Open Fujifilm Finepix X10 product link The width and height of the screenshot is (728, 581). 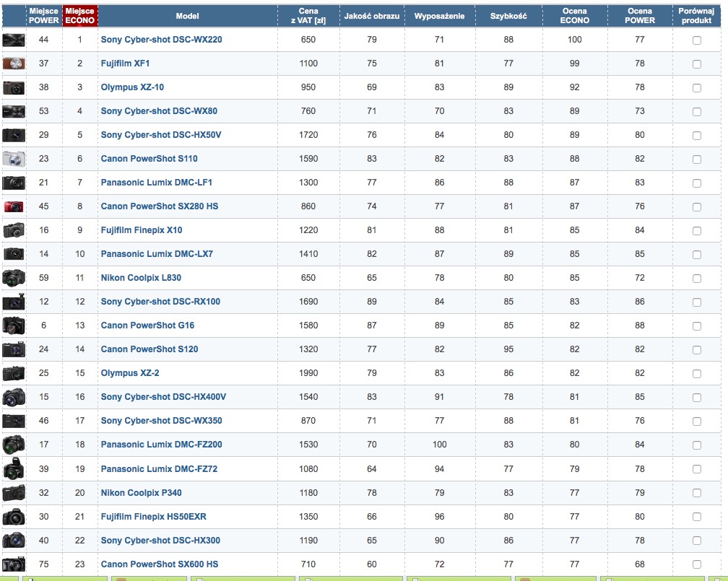point(142,230)
